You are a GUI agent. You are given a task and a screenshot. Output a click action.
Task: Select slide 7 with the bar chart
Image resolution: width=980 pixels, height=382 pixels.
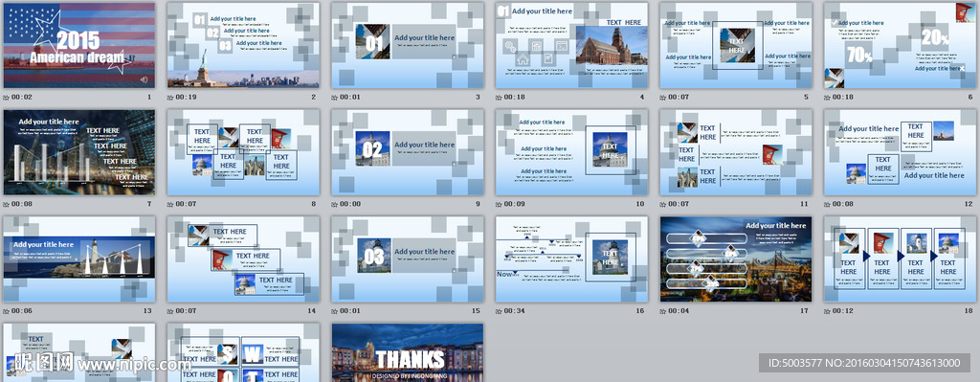pos(79,152)
